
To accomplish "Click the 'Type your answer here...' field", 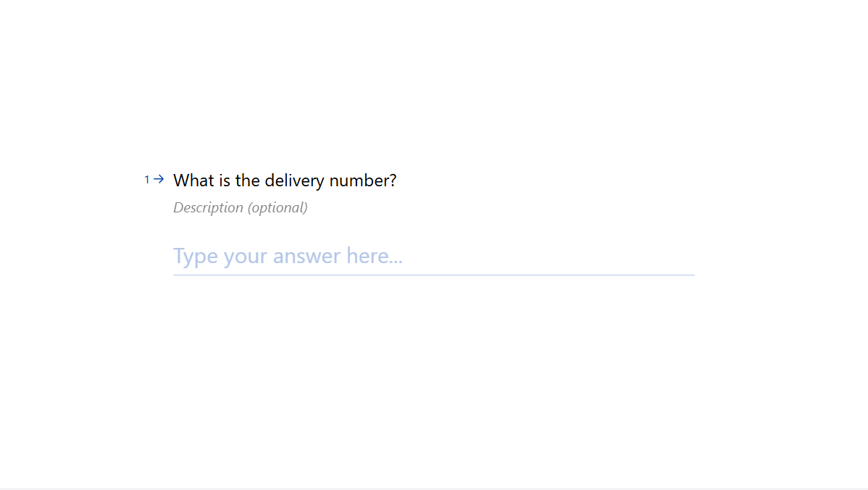I will (x=288, y=256).
